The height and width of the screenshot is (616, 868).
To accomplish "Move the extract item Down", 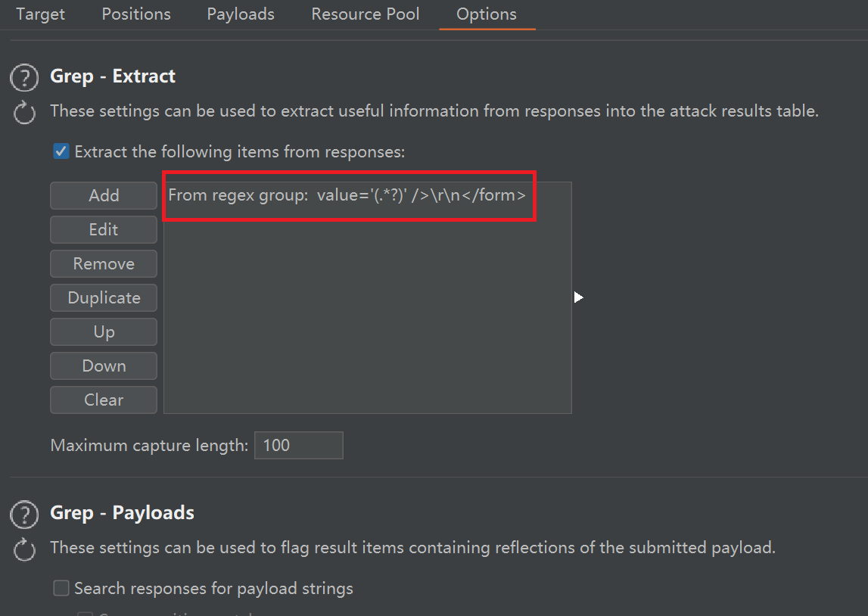I will pos(104,366).
